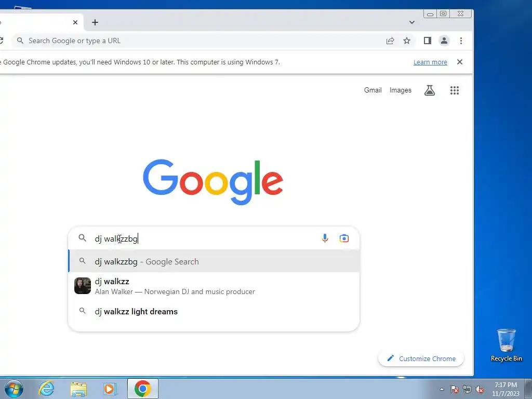Viewport: 532px width, 399px height.
Task: Open the share this page icon
Action: coord(390,41)
